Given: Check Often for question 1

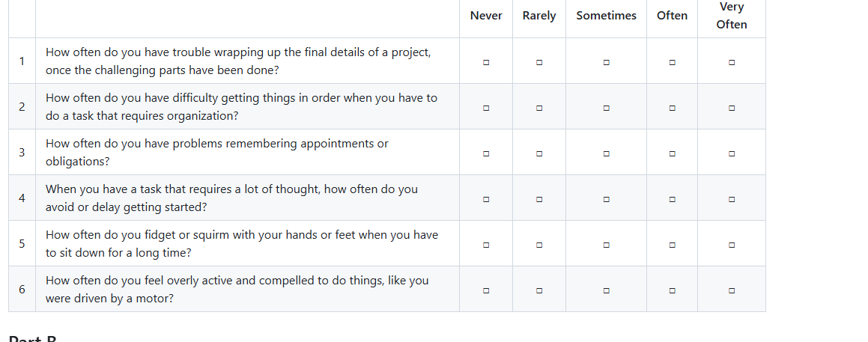Looking at the screenshot, I should click(x=672, y=63).
